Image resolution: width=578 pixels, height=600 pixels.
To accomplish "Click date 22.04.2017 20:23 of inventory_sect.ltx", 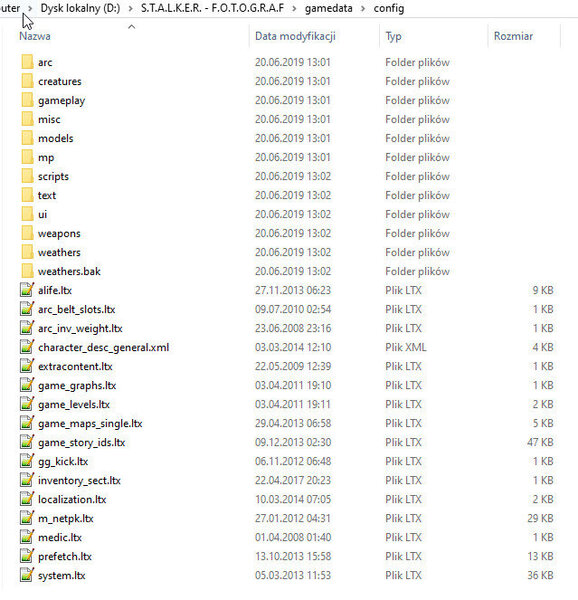I will pos(293,480).
